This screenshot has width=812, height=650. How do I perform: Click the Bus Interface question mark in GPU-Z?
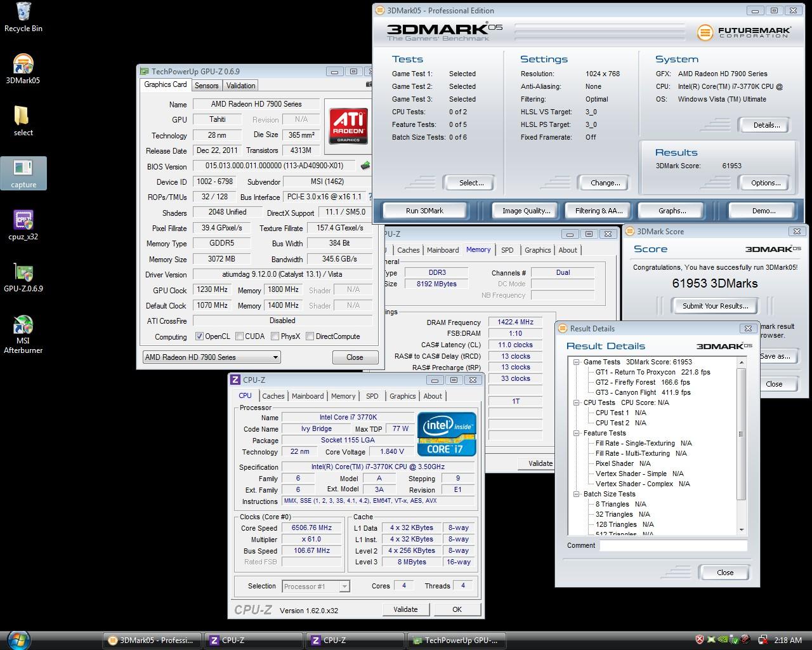click(x=370, y=197)
